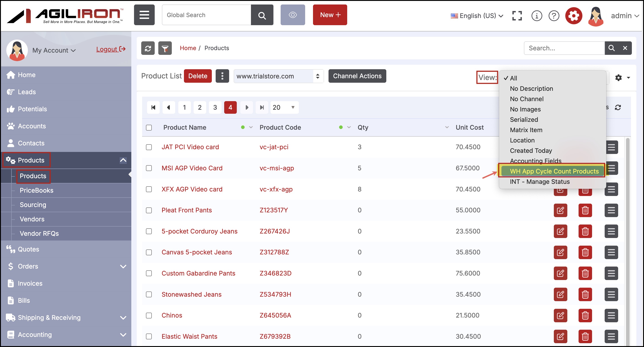
Task: Click the filter funnel icon
Action: tap(165, 48)
